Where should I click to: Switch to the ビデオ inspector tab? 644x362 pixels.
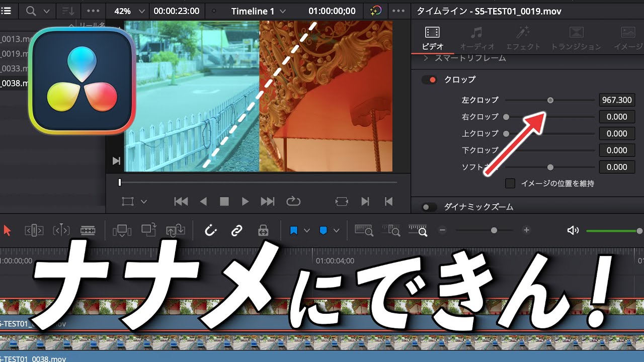click(433, 39)
